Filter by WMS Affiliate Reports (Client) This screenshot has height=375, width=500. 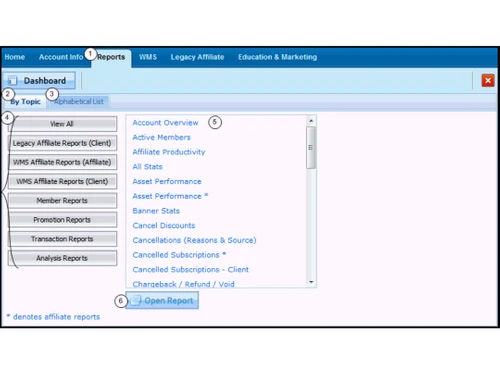point(62,181)
